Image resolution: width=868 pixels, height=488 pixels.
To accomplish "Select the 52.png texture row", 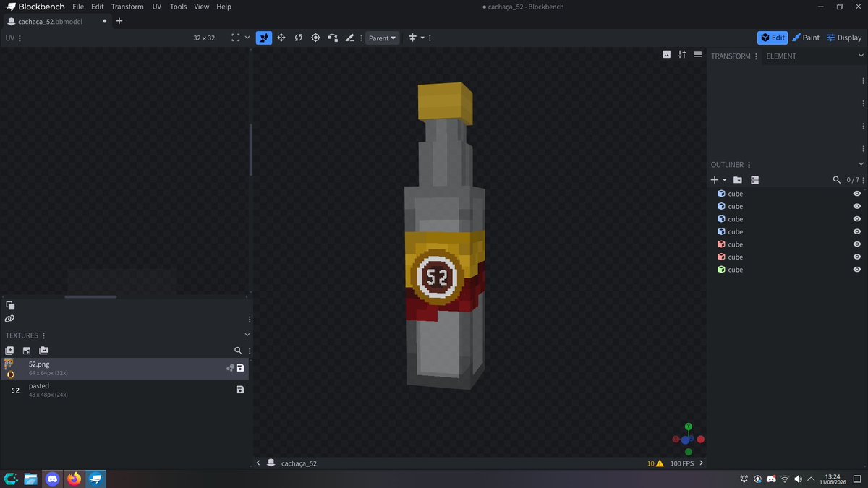I will coord(124,369).
